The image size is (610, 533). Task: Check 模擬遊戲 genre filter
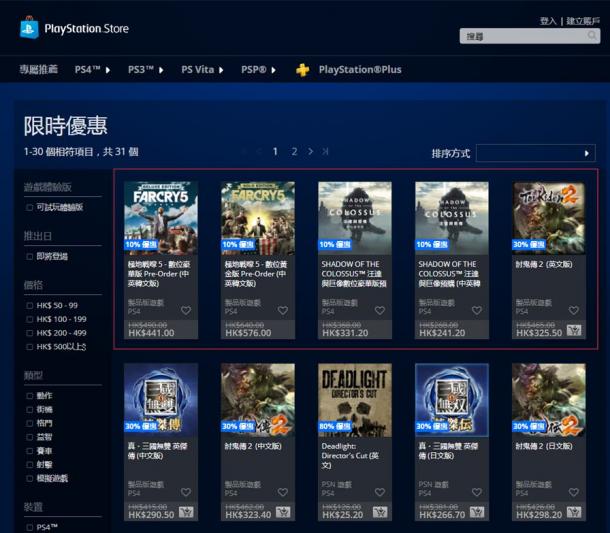[x=29, y=479]
